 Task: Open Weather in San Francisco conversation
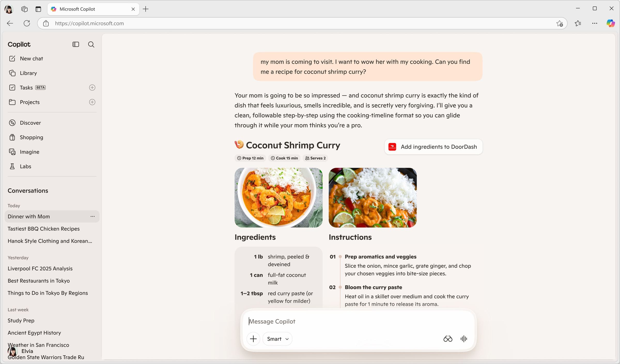tap(38, 345)
